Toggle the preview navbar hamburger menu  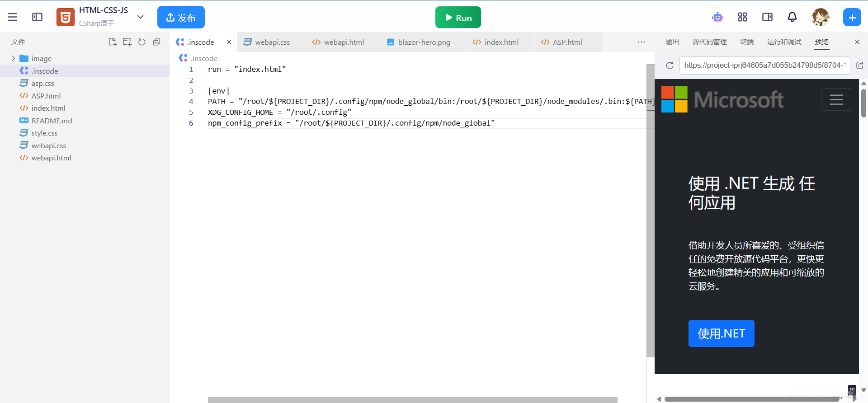(836, 99)
